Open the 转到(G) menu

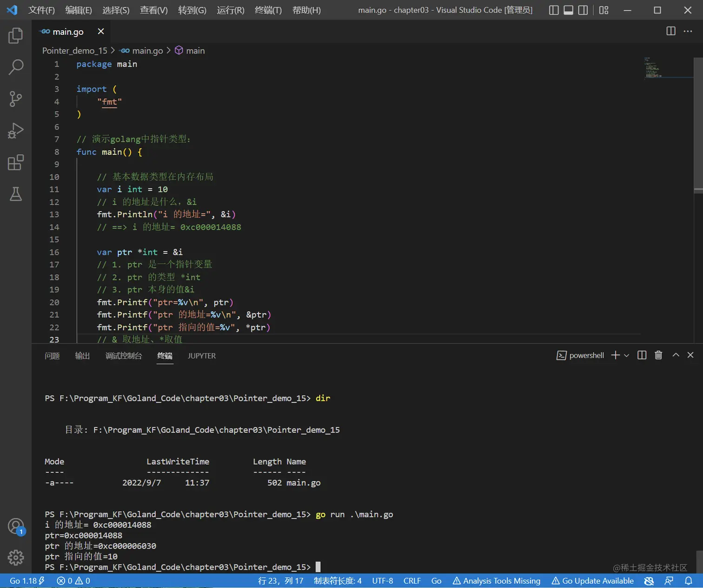tap(192, 10)
